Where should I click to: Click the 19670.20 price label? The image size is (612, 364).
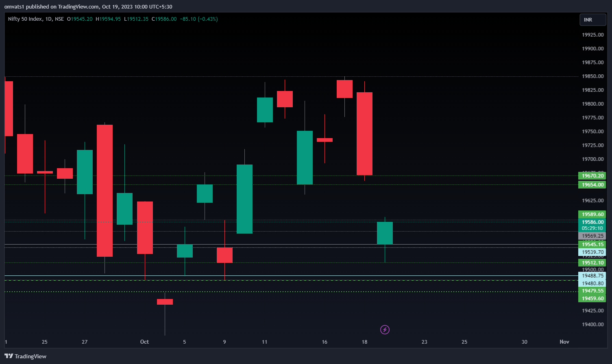tap(592, 176)
